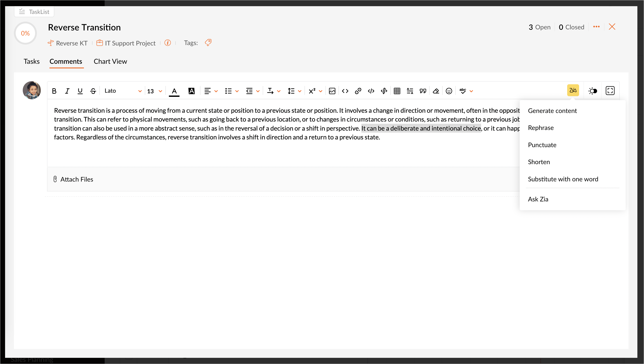644x364 pixels.
Task: Switch to the Chart View tab
Action: (x=110, y=62)
